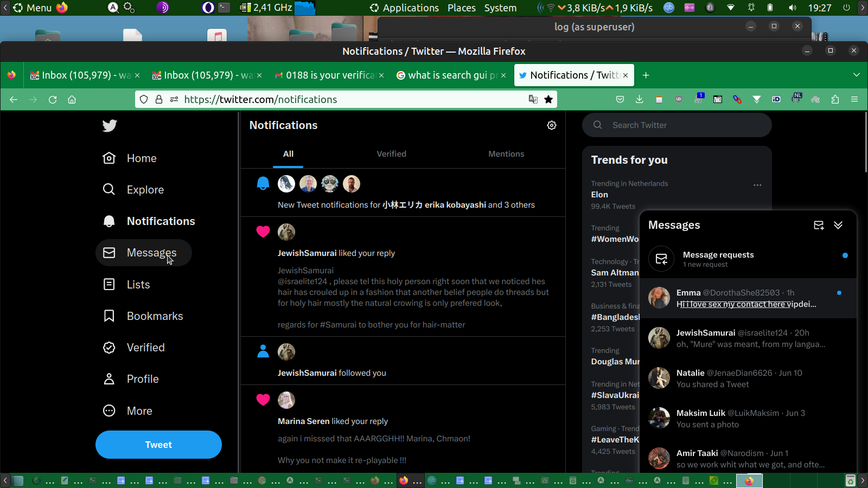
Task: Switch to the Mentions tab
Action: 506,154
